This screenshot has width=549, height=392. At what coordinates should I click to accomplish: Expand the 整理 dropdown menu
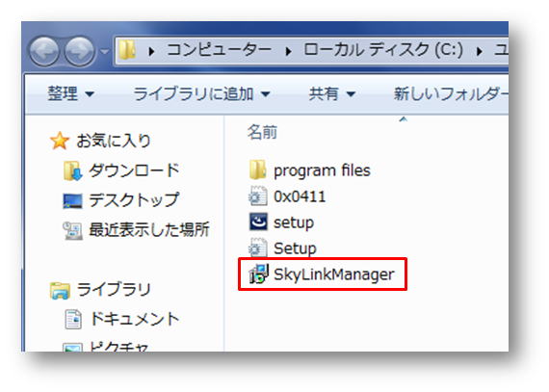tap(70, 93)
